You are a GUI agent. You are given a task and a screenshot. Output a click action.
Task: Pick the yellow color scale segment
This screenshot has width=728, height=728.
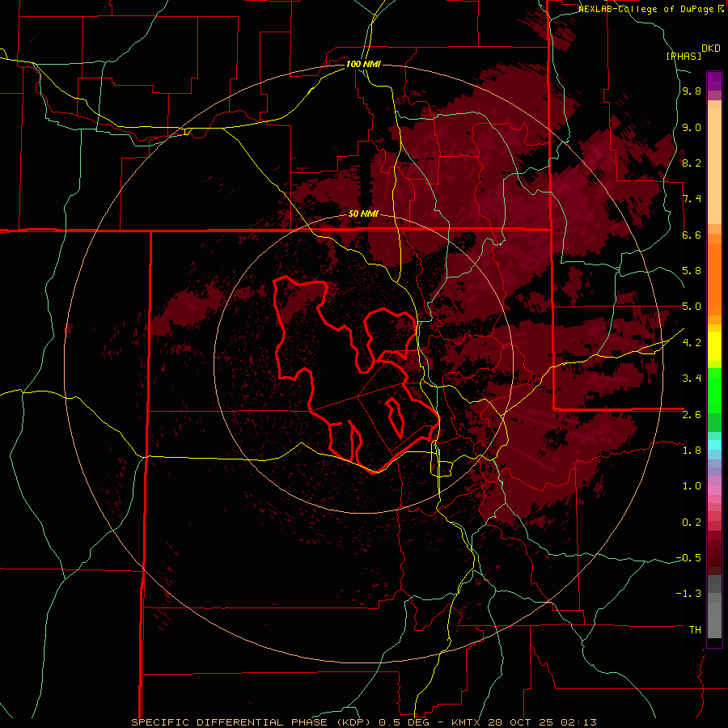(714, 346)
